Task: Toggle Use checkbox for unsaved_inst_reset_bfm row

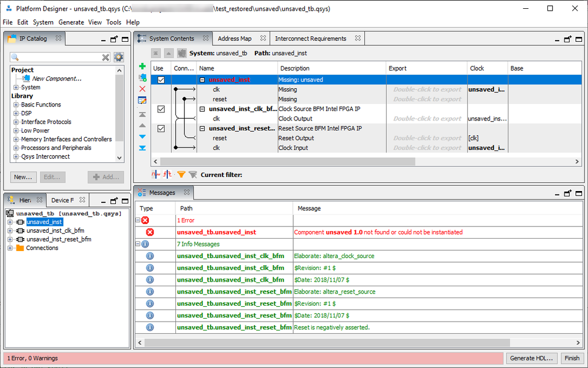Action: (161, 129)
